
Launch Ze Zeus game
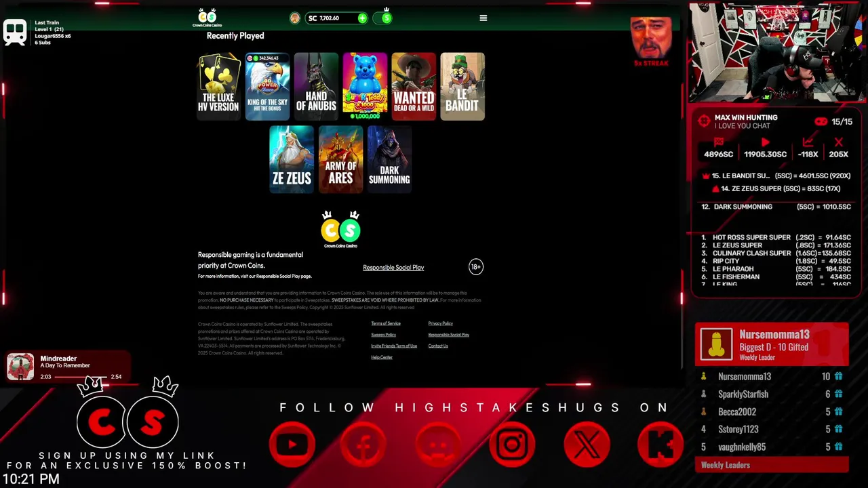pyautogui.click(x=292, y=159)
